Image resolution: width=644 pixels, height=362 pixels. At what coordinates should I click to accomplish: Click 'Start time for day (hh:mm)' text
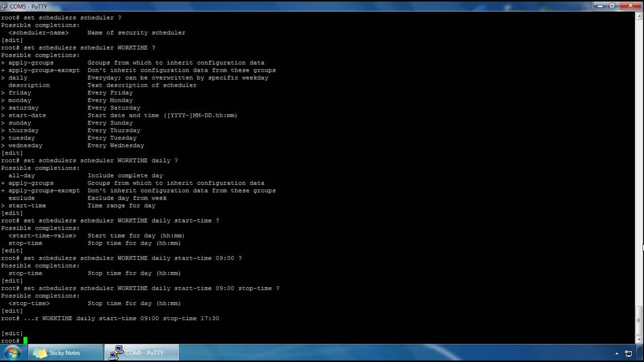pyautogui.click(x=136, y=236)
